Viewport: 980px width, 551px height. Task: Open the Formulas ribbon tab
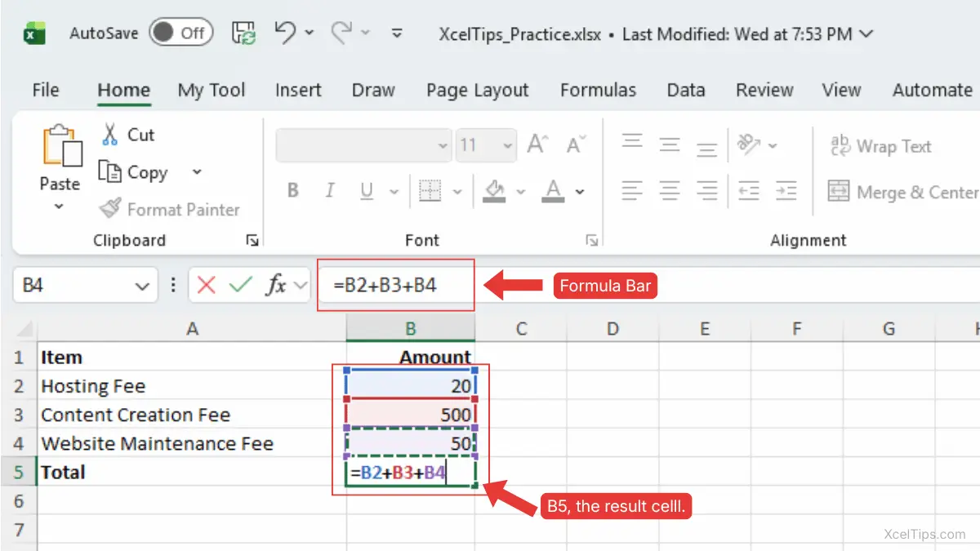pos(598,90)
